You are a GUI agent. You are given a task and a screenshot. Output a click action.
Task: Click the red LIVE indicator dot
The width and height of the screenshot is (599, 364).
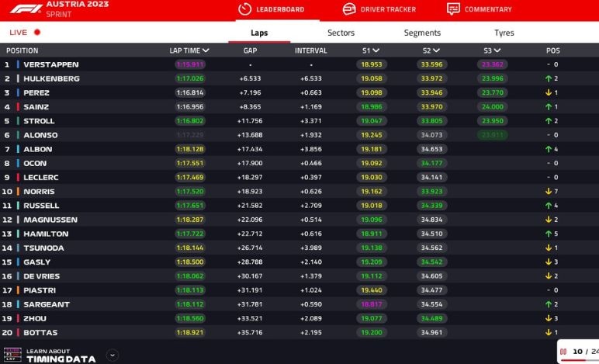point(36,33)
